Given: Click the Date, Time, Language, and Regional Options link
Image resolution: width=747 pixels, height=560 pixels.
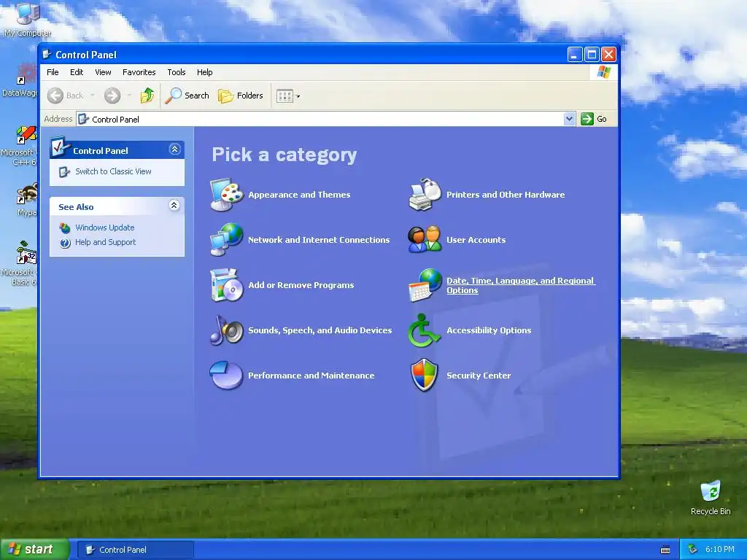Looking at the screenshot, I should [x=521, y=285].
